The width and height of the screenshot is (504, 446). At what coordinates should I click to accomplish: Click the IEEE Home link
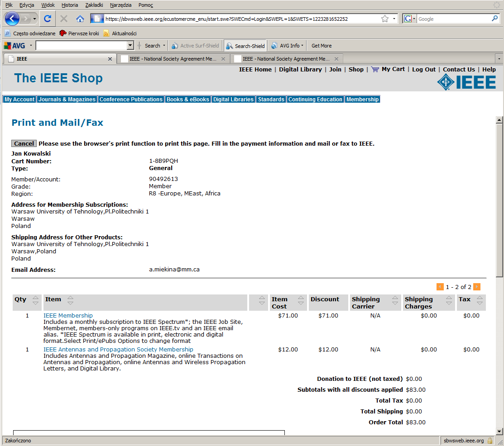[x=255, y=69]
